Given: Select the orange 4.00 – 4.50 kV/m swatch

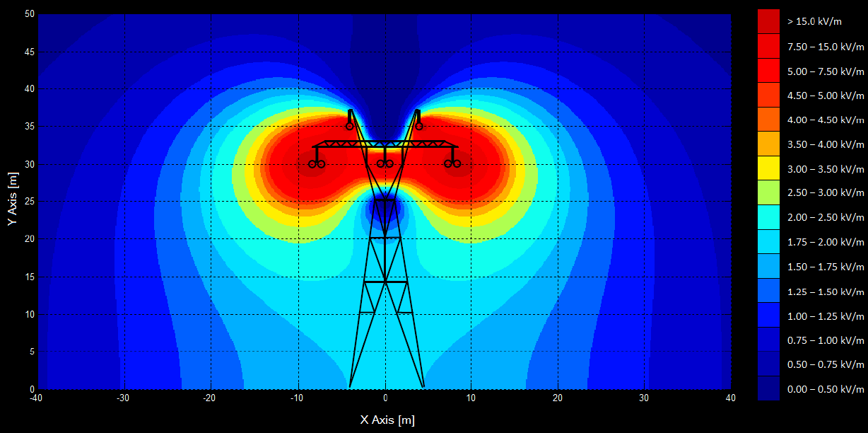Looking at the screenshot, I should 768,120.
